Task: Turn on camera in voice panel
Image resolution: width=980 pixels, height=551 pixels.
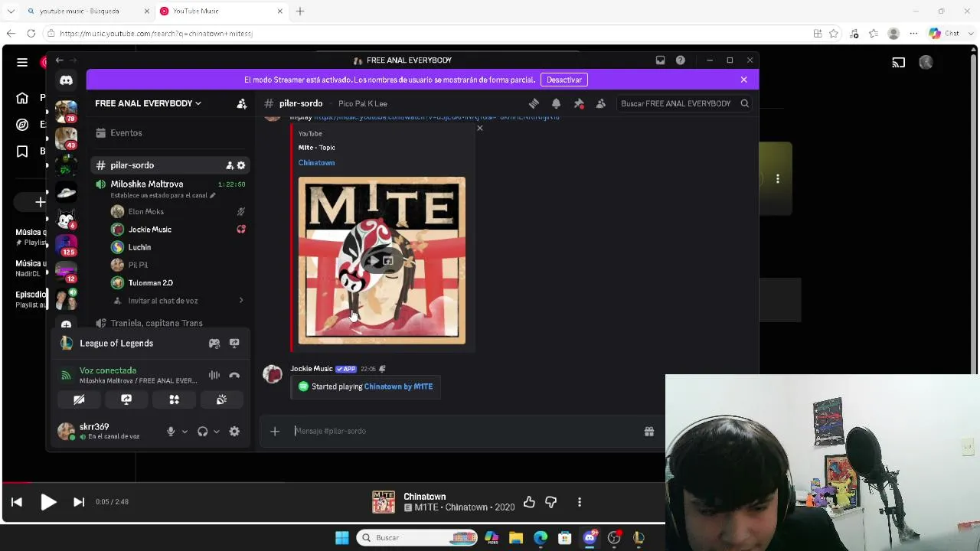Action: click(79, 399)
